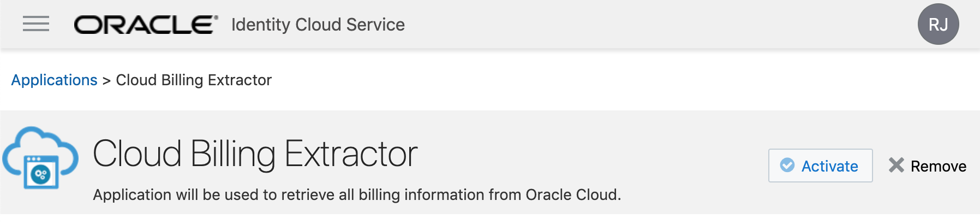The width and height of the screenshot is (980, 224).
Task: Click the registered trademark symbol after Oracle
Action: 216,17
